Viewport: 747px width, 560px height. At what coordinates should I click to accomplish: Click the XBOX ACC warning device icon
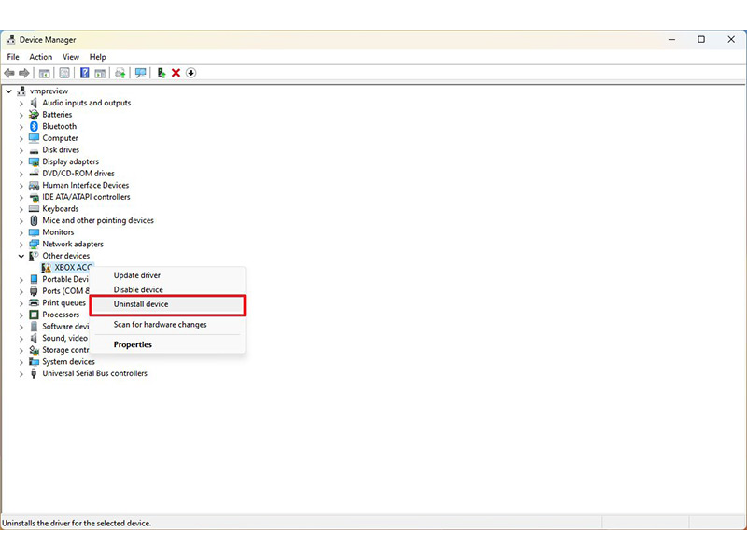coord(46,268)
